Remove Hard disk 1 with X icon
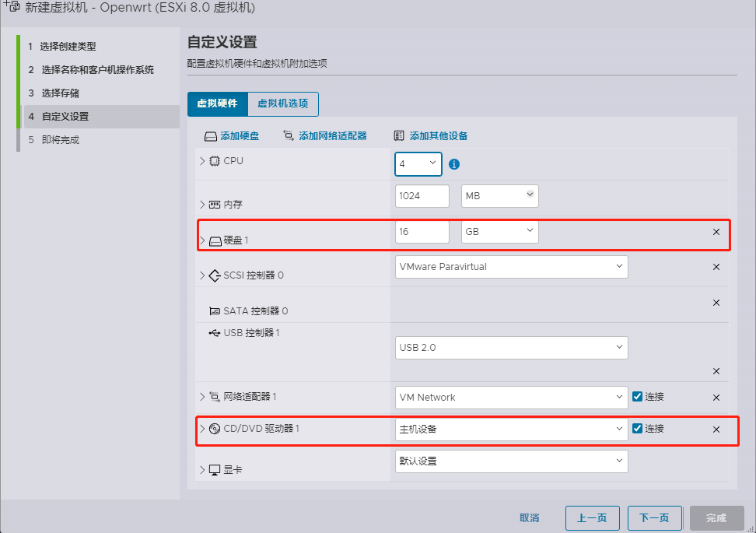 click(x=716, y=232)
